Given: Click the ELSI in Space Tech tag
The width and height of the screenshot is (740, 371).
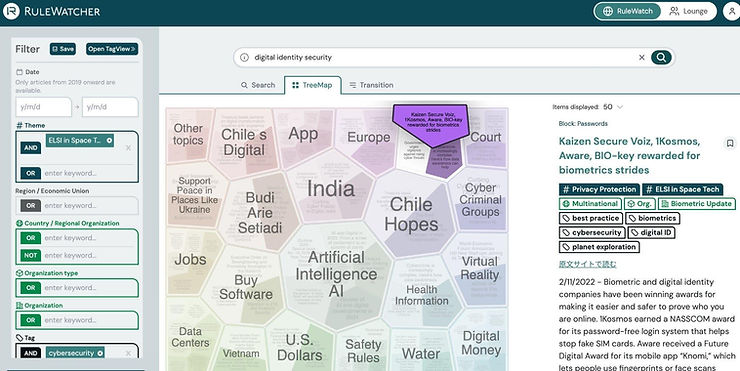Looking at the screenshot, I should pos(682,189).
